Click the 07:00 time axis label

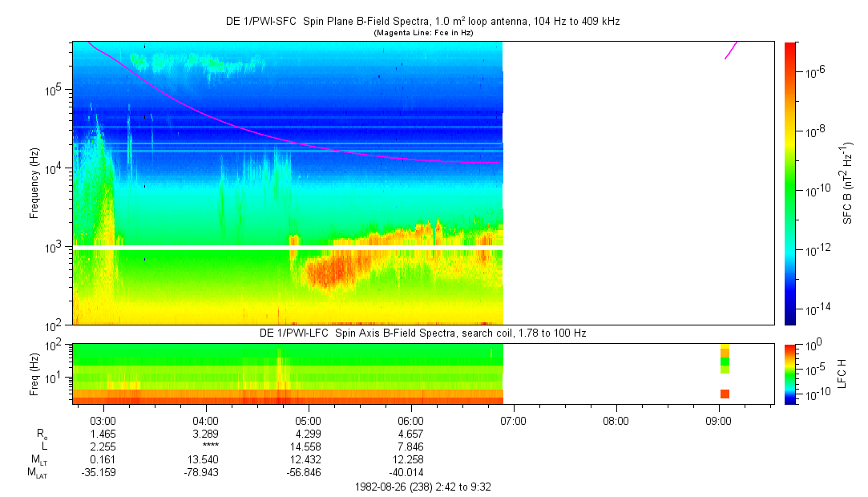pos(513,420)
